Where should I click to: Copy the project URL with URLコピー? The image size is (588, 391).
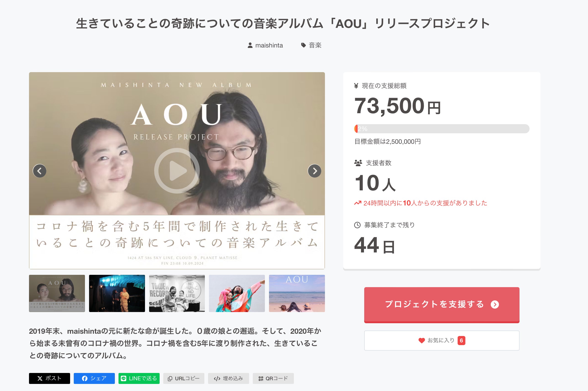(x=184, y=378)
